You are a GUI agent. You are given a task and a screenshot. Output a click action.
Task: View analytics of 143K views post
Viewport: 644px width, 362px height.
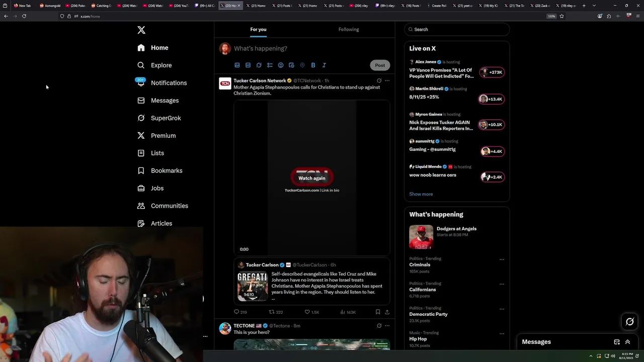348,312
